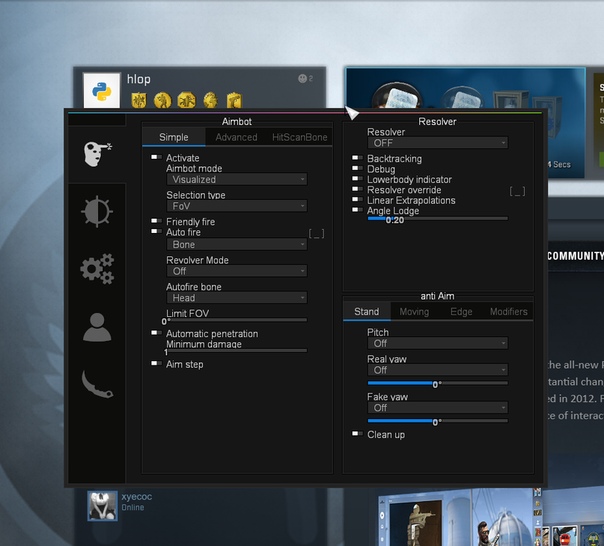Screen dimensions: 604x546
Task: Click the Auto fire keybind box
Action: coord(316,233)
